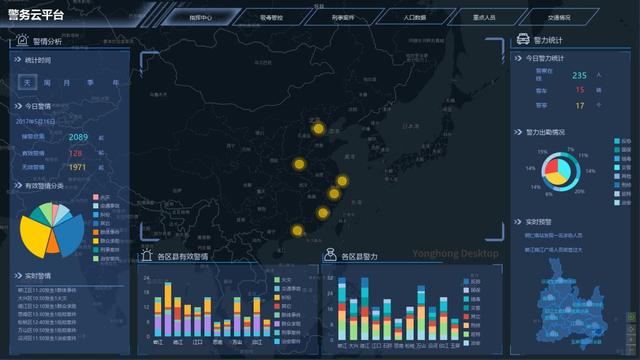Select the 周 (week) time period option
Image resolution: width=640 pixels, height=360 pixels.
click(x=47, y=83)
